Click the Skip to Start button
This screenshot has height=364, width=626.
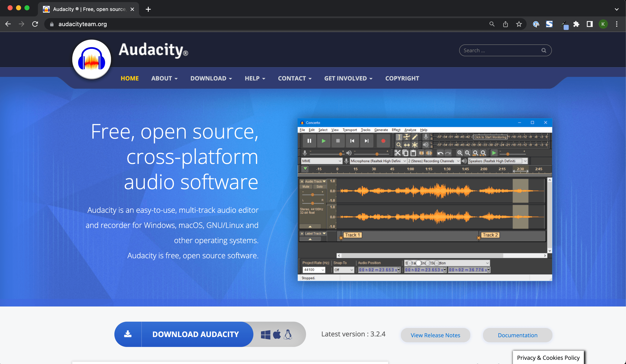click(352, 141)
